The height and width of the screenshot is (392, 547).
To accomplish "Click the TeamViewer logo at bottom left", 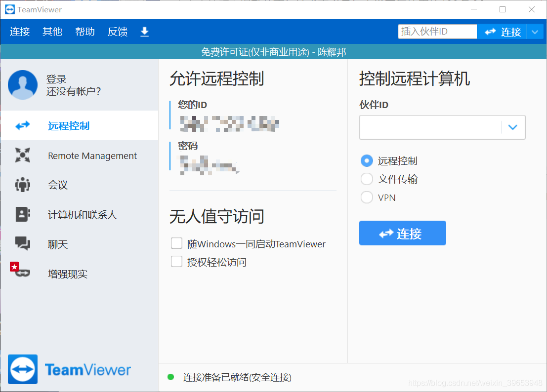I will (23, 369).
